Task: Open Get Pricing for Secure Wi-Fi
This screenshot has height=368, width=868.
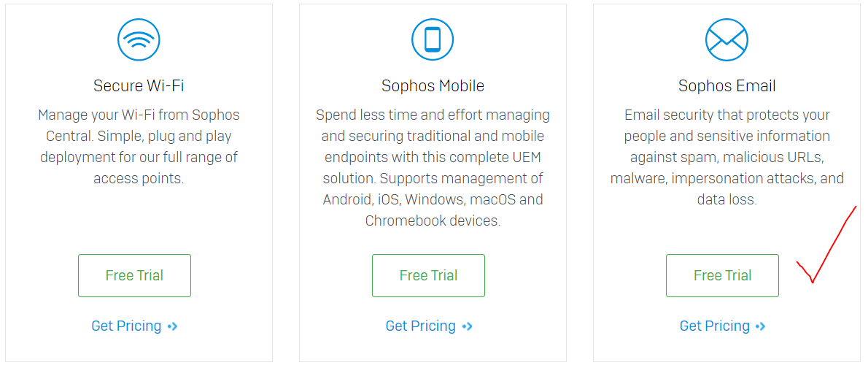Action: 126,326
